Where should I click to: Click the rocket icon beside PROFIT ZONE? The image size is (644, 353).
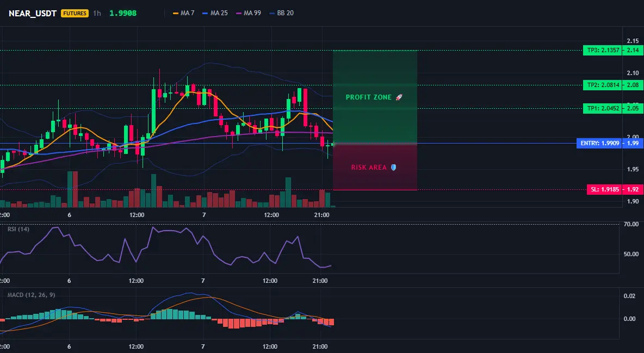[x=399, y=97]
